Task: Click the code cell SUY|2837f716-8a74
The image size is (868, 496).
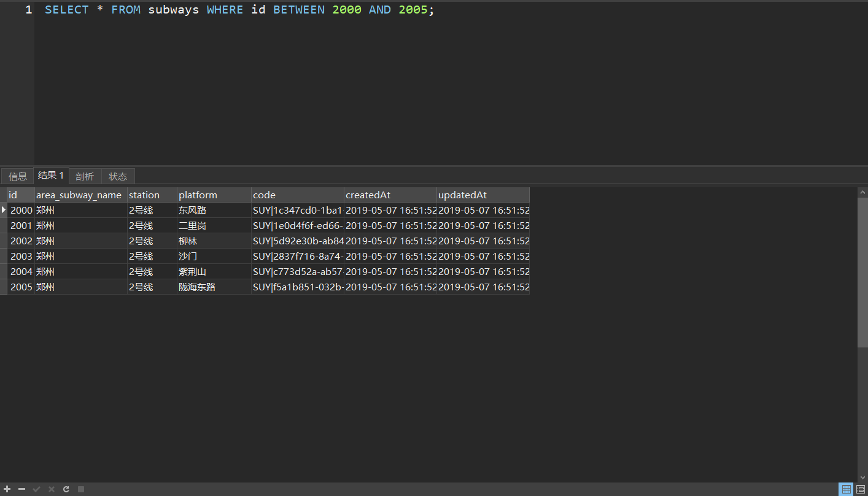Action: click(298, 257)
